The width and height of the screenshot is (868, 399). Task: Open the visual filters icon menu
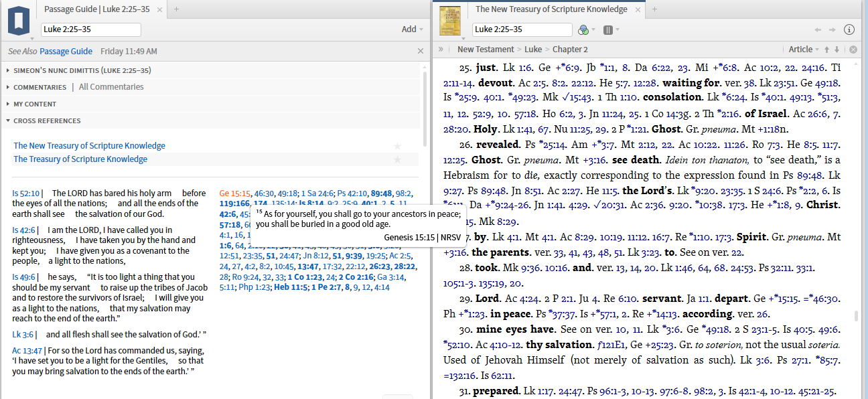(x=585, y=29)
